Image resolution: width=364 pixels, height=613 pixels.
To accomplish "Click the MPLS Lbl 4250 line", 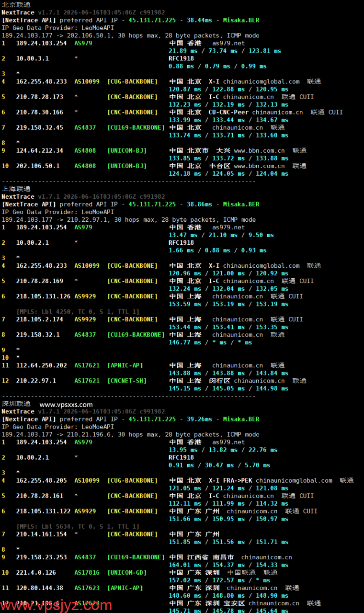I will [x=78, y=312].
